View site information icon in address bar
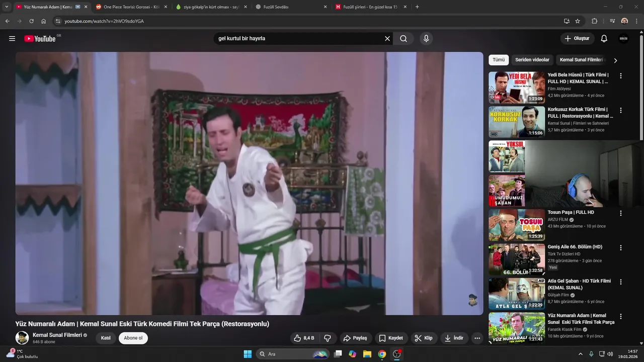 (x=58, y=21)
